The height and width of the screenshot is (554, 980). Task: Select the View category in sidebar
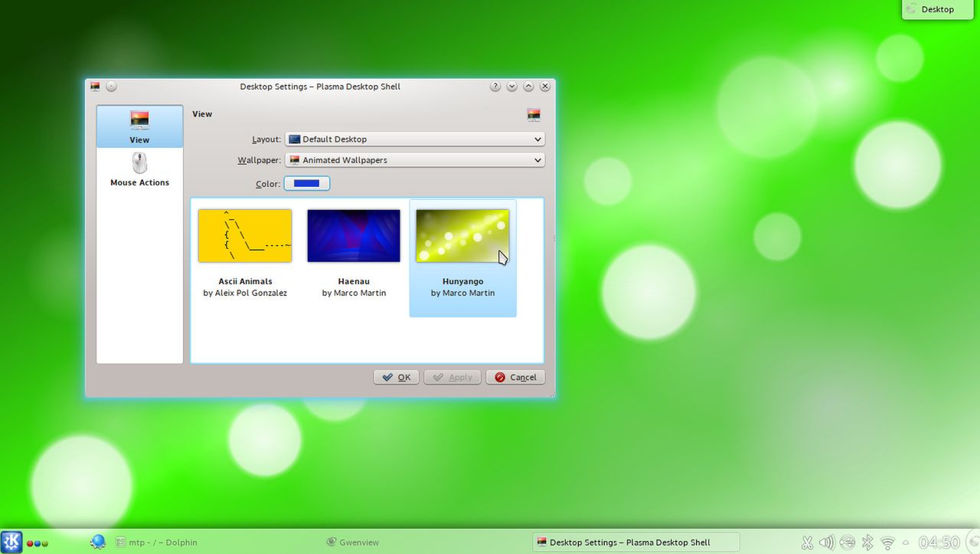(x=139, y=126)
